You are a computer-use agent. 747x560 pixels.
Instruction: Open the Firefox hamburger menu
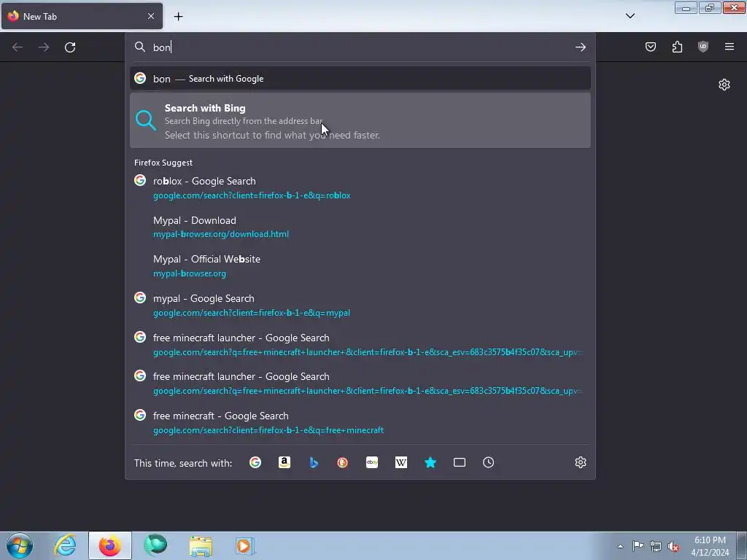729,47
